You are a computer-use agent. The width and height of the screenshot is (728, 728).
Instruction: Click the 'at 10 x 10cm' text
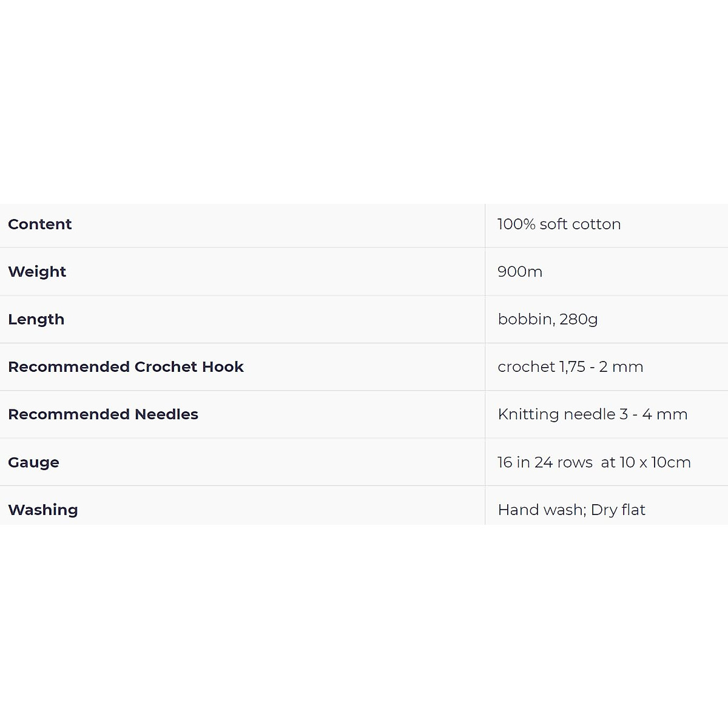[x=645, y=462]
